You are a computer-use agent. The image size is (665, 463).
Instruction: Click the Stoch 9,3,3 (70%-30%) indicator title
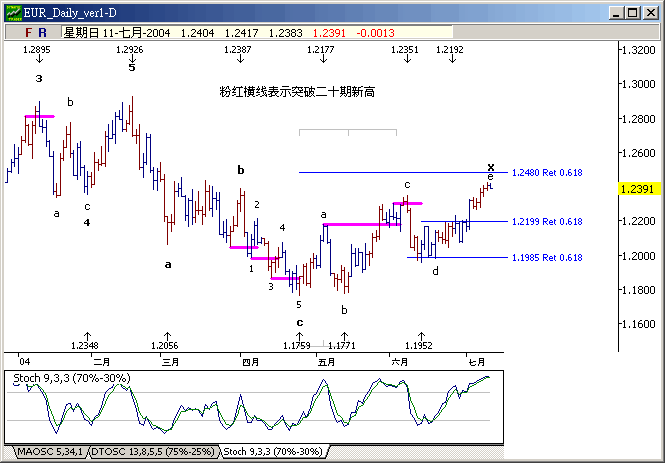tap(72, 378)
